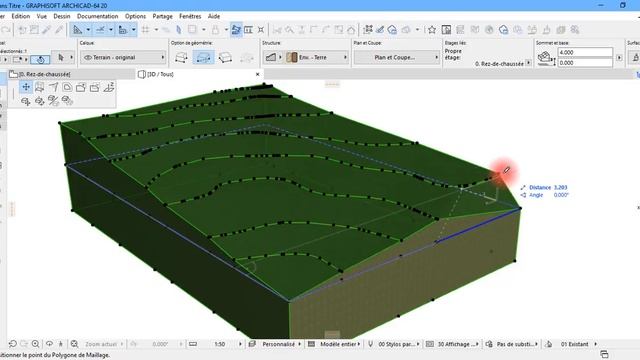
Task: Choose the mirror pet palette icon
Action: click(x=53, y=100)
